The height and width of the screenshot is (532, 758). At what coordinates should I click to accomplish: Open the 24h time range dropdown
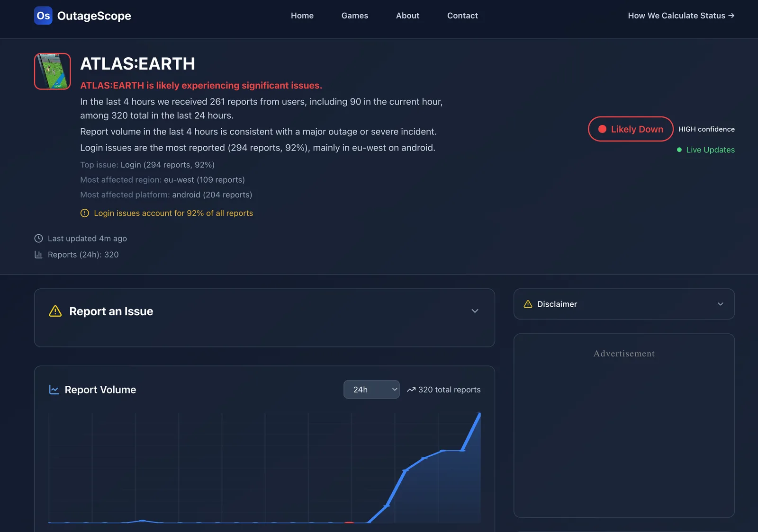pos(371,390)
